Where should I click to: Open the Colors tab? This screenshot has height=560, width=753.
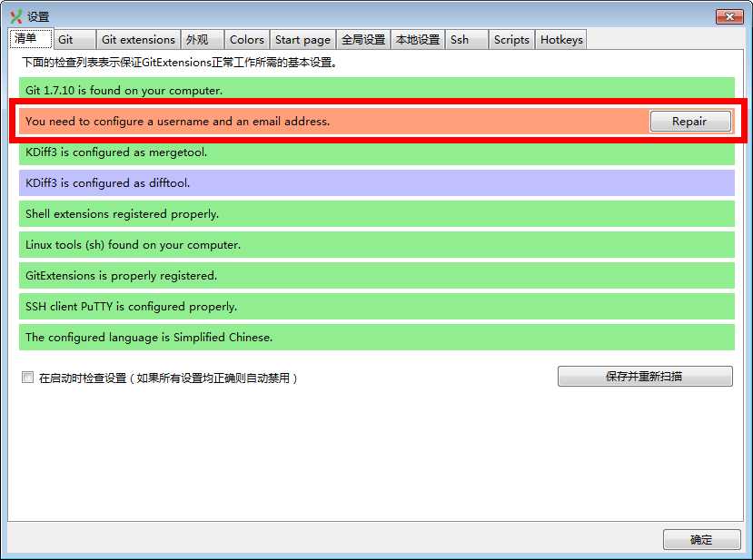(x=247, y=40)
